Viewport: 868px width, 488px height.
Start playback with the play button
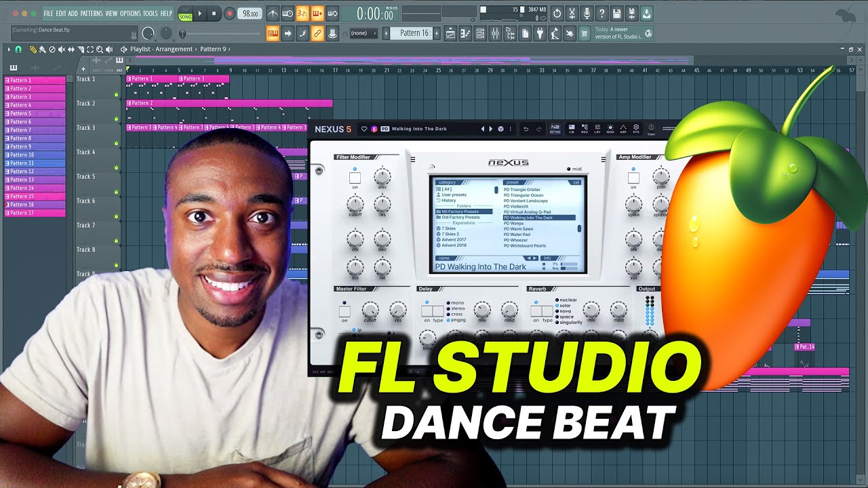pos(199,14)
